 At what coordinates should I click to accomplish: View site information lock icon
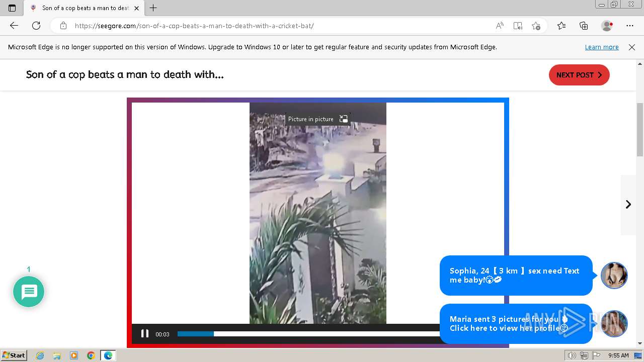click(63, 26)
